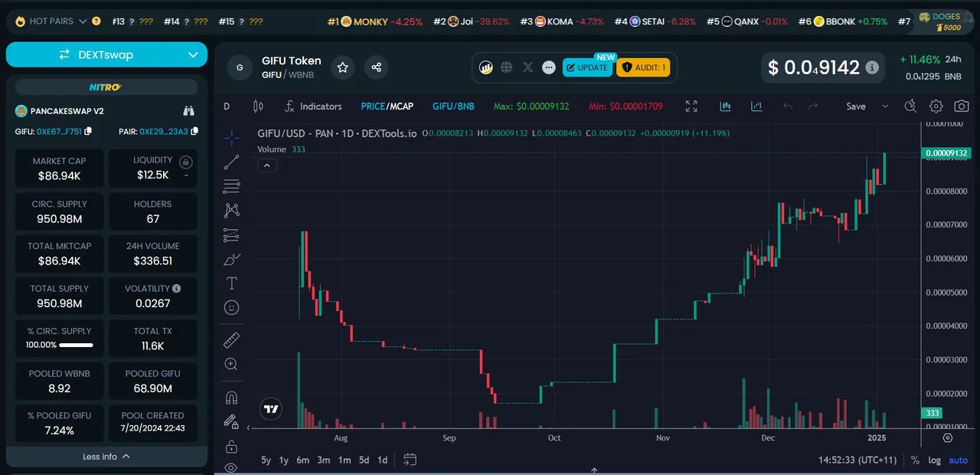The image size is (980, 475).
Task: Copy the GIFU contract address
Action: coord(88,132)
